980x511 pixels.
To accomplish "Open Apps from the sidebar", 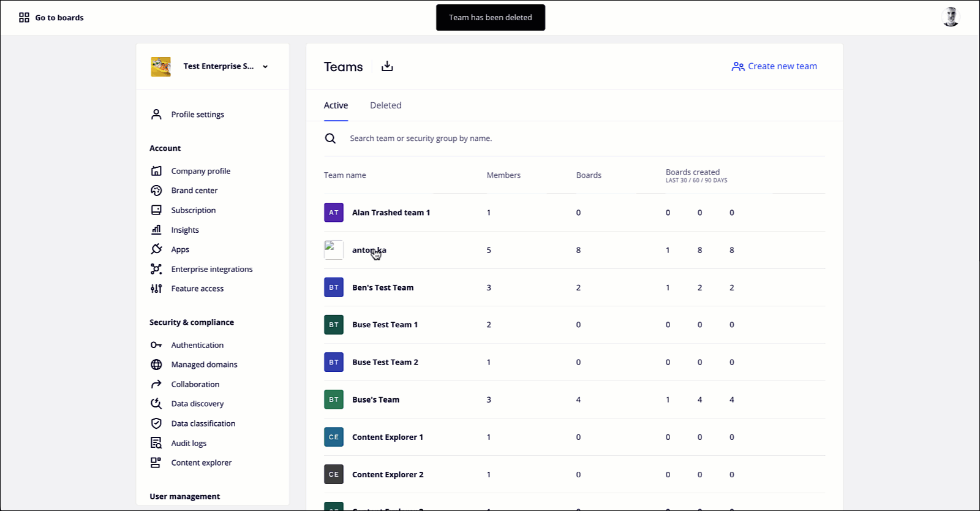I will 180,249.
